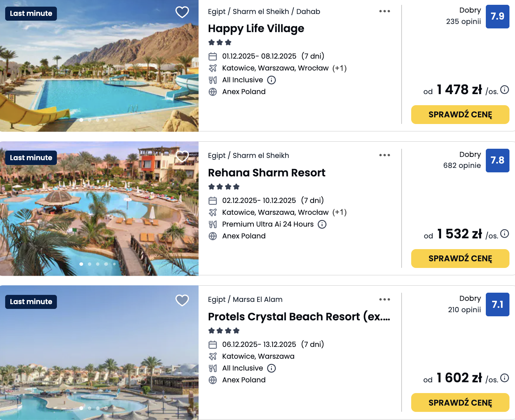
Task: Open the three-dot menu on Happy Life Village
Action: pos(385,11)
